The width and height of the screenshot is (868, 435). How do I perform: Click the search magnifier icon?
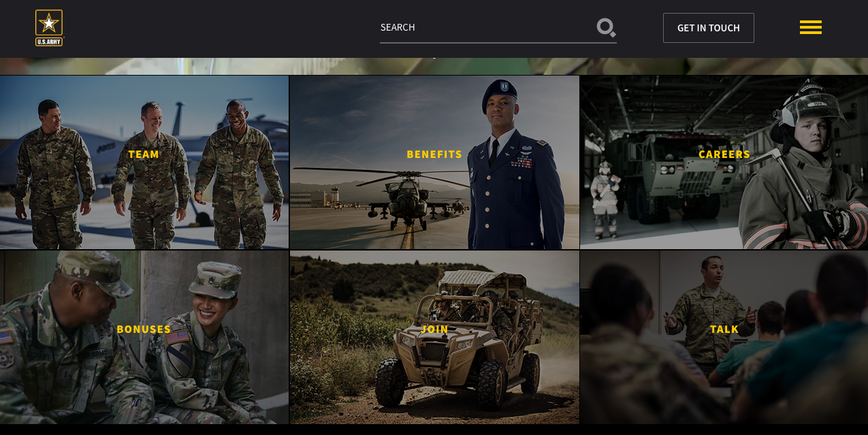606,27
